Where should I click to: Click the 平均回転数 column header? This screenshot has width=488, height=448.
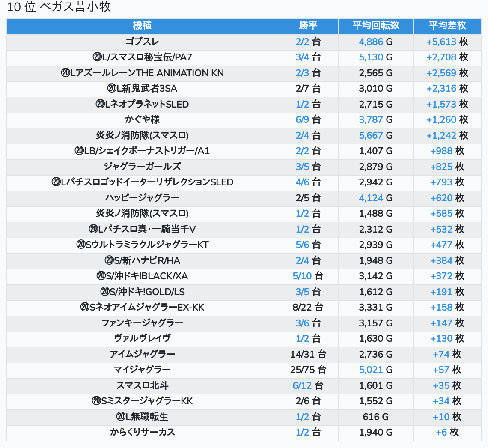pyautogui.click(x=375, y=26)
